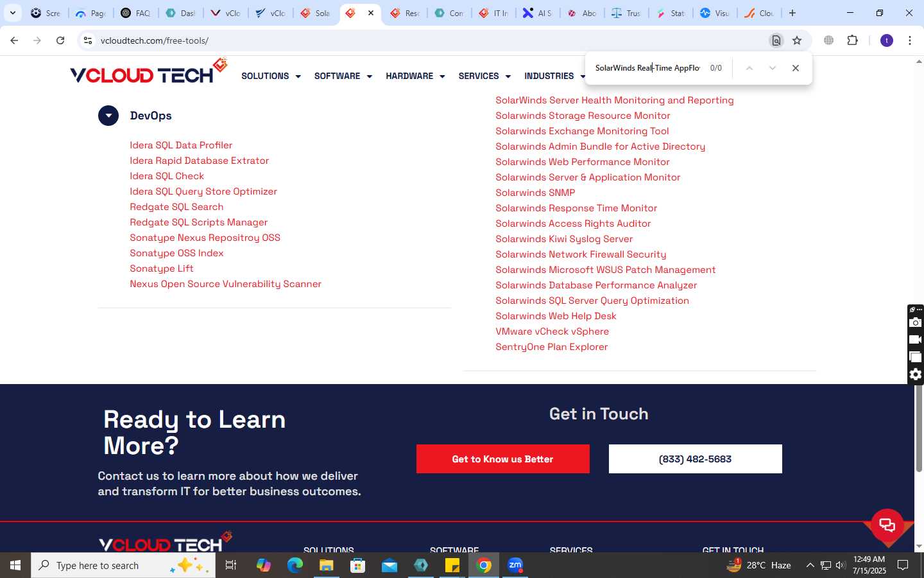Open Solarwinds Database Performance Analyzer link

pos(596,285)
